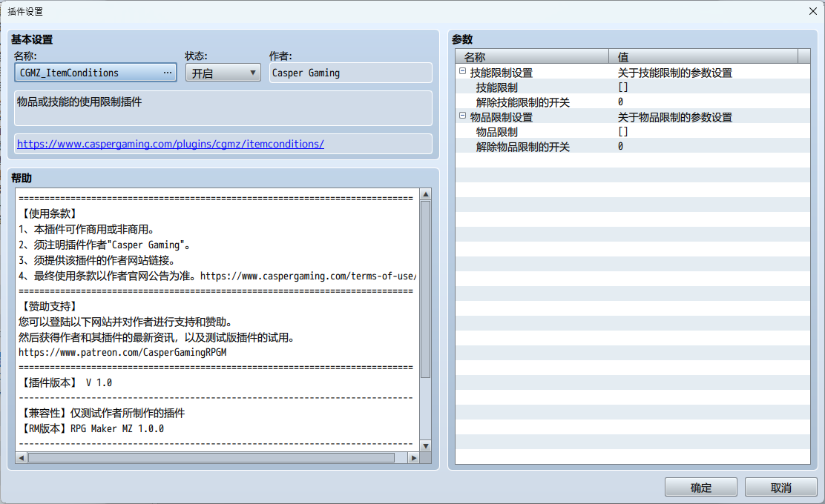Viewport: 825px width, 504px height.
Task: Cancel with the 取消 button
Action: (780, 487)
